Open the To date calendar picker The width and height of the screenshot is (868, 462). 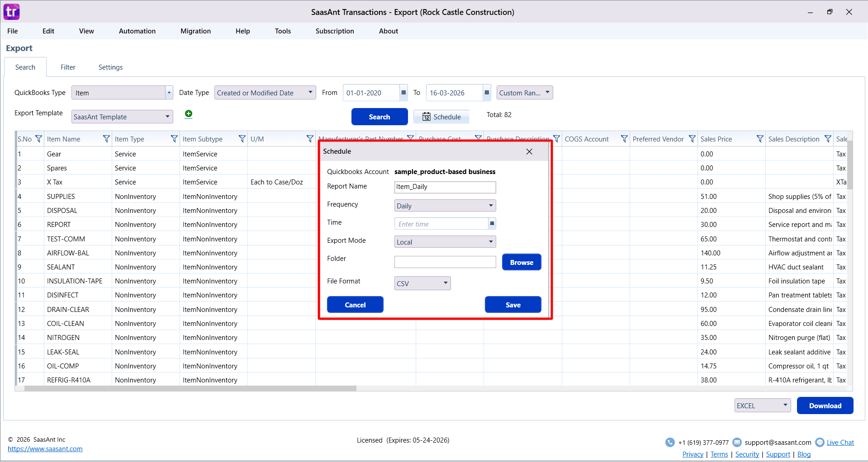487,93
